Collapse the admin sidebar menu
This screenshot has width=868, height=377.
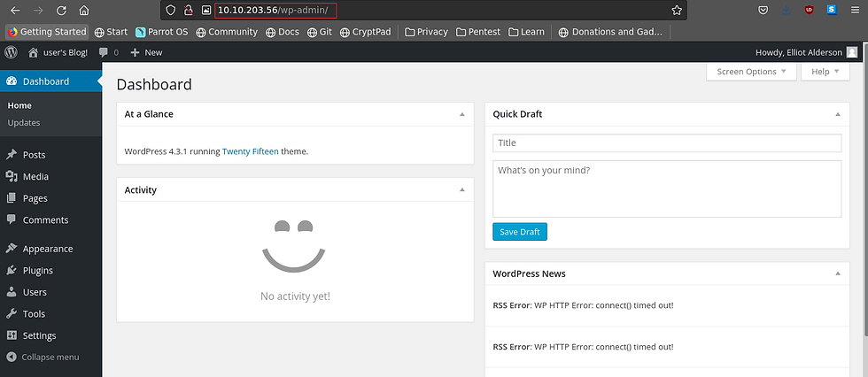pyautogui.click(x=43, y=358)
